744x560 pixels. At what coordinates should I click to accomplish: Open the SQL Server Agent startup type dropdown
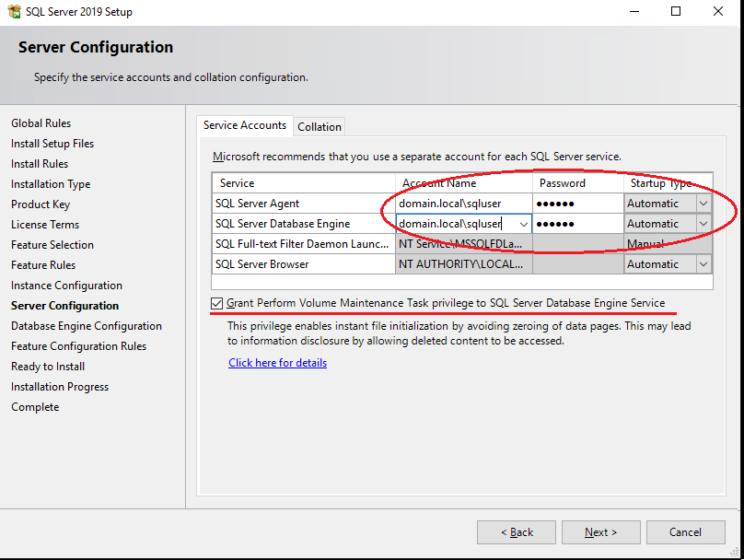coord(703,203)
